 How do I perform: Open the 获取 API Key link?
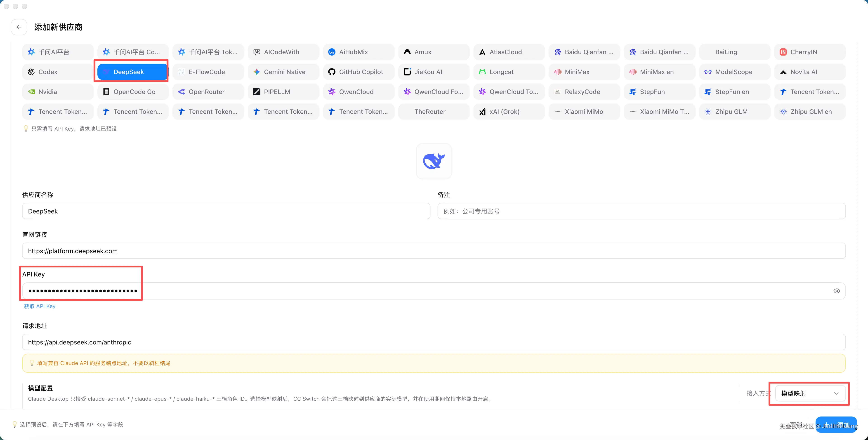tap(40, 306)
